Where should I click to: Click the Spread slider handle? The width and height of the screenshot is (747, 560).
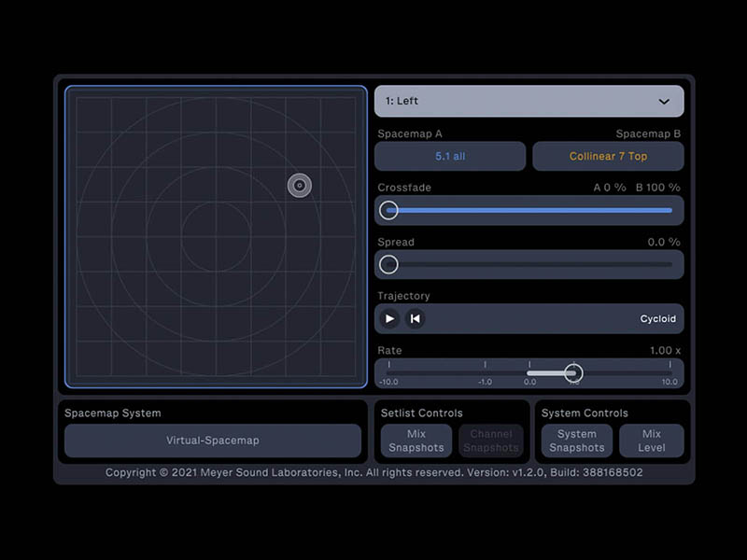point(388,264)
